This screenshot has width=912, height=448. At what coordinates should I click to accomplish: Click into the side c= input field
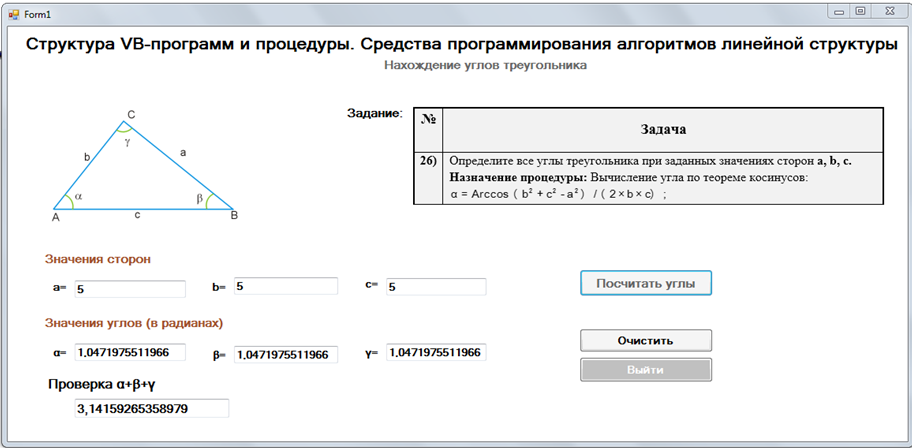coord(435,287)
